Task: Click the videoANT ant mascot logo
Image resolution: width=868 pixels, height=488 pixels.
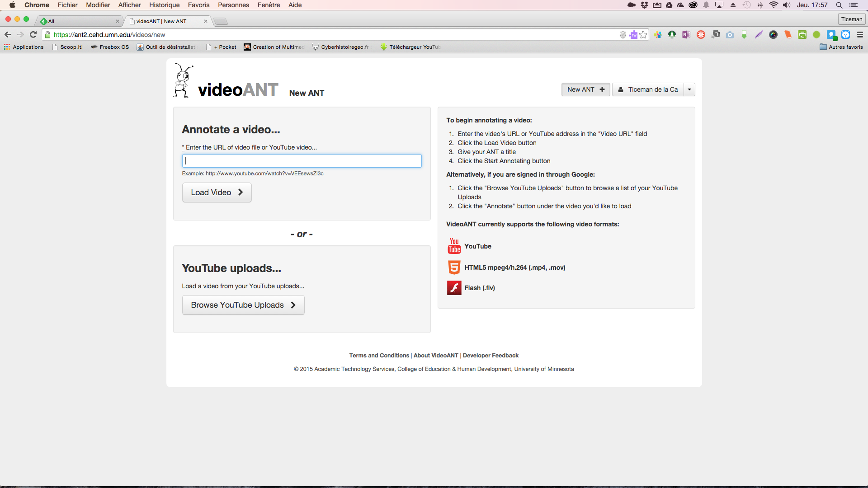Action: point(183,80)
